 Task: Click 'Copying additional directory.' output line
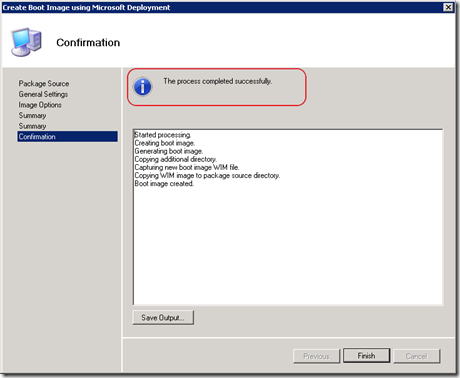click(x=175, y=159)
